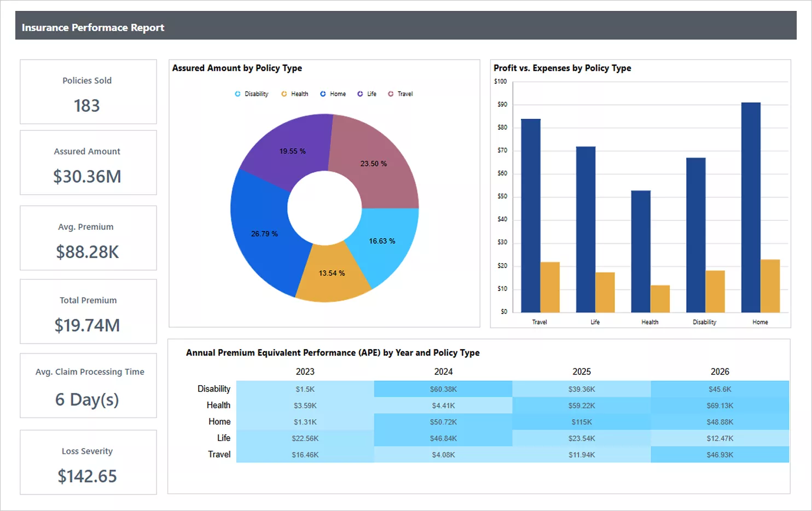Click the $50.72K cell
Viewport: 812px width, 511px height.
pos(443,422)
